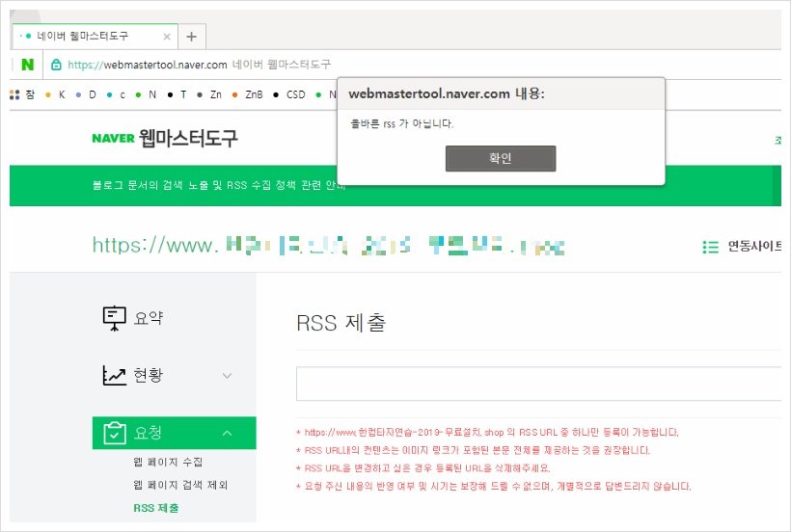Open the CSD bookmark
The image size is (791, 532).
[x=289, y=94]
